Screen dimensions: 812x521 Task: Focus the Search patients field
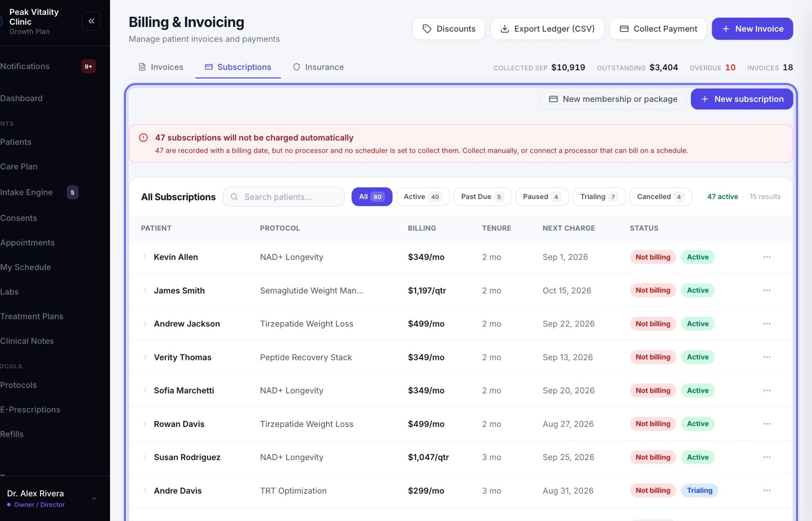pos(284,197)
